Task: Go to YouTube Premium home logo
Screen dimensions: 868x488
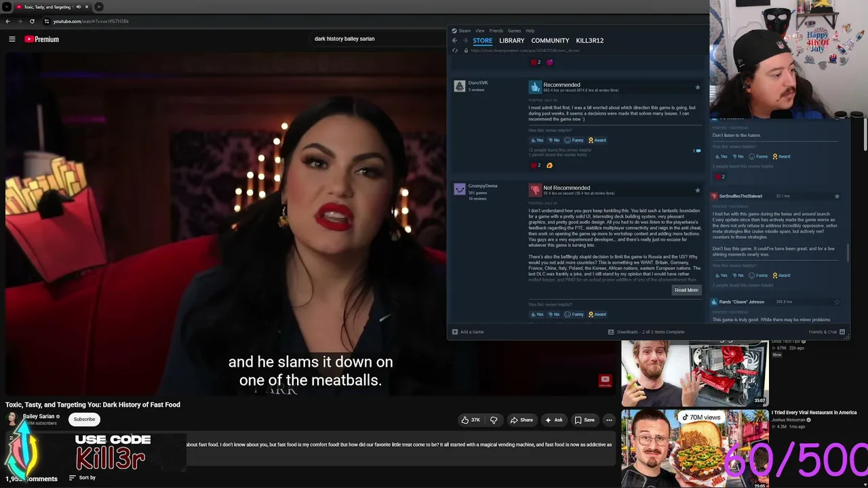Action: click(42, 39)
